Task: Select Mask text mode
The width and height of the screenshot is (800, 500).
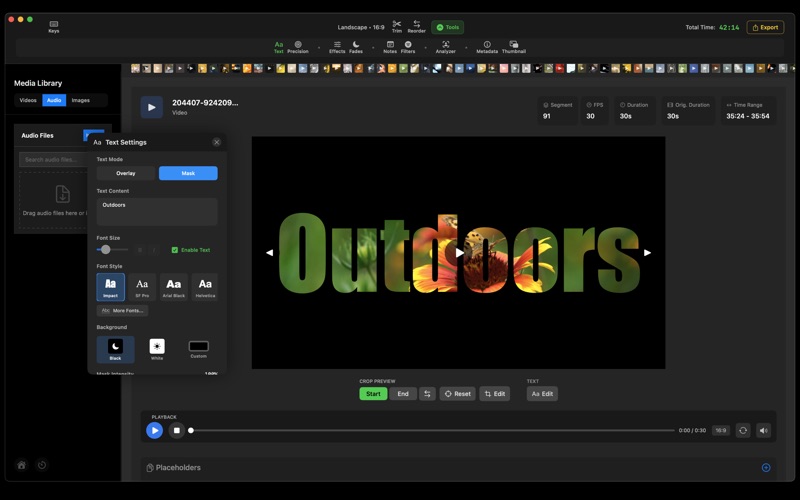Action: tap(188, 173)
